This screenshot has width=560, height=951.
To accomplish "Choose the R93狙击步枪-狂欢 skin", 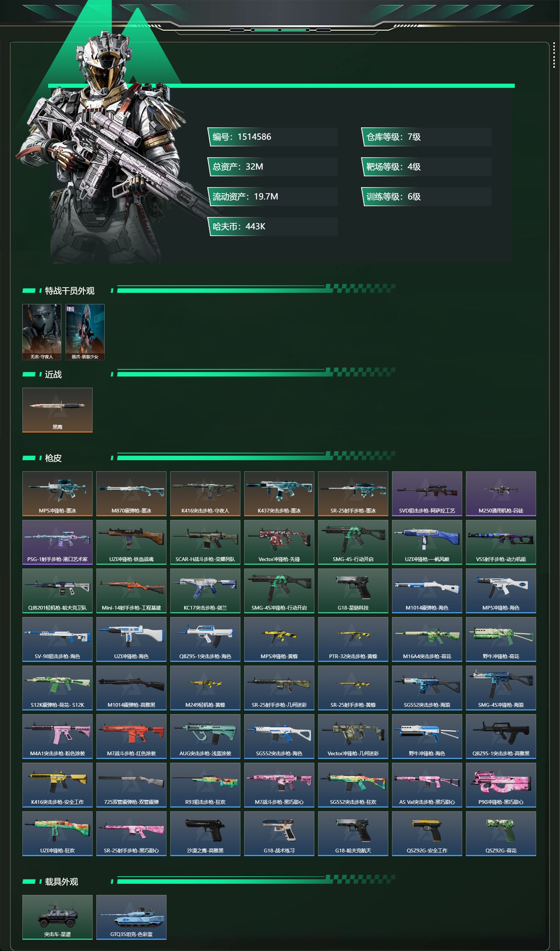I will pyautogui.click(x=205, y=785).
